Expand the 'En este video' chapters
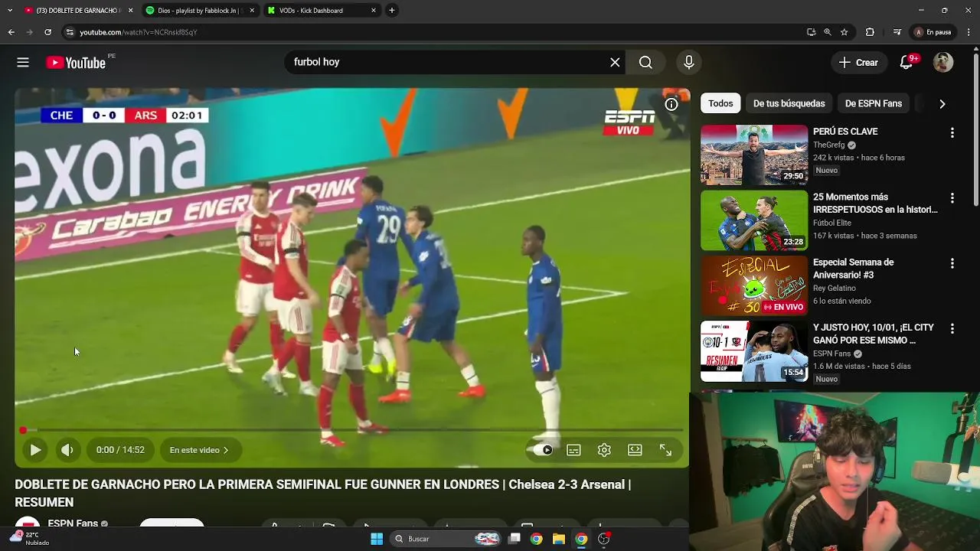 pyautogui.click(x=200, y=450)
